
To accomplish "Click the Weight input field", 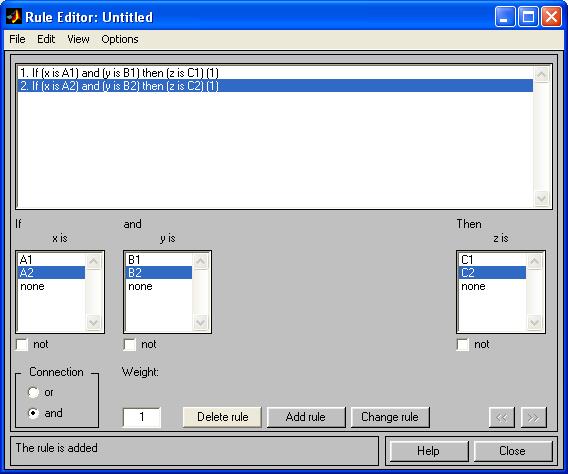I will pyautogui.click(x=142, y=417).
